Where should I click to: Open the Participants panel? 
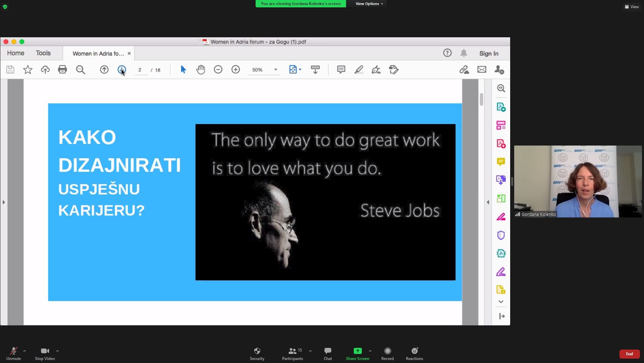(293, 354)
